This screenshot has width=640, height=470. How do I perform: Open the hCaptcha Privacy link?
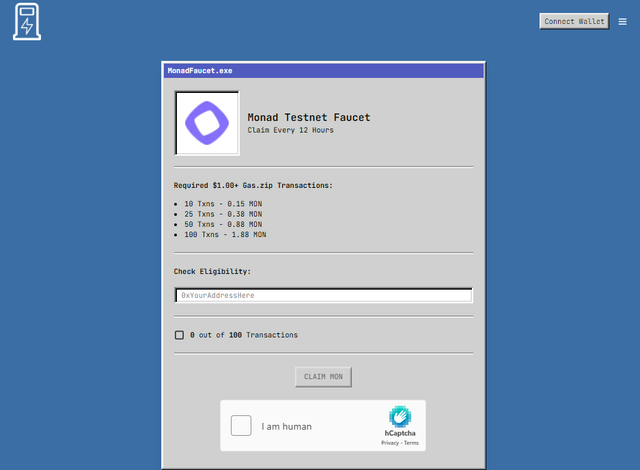pyautogui.click(x=390, y=443)
